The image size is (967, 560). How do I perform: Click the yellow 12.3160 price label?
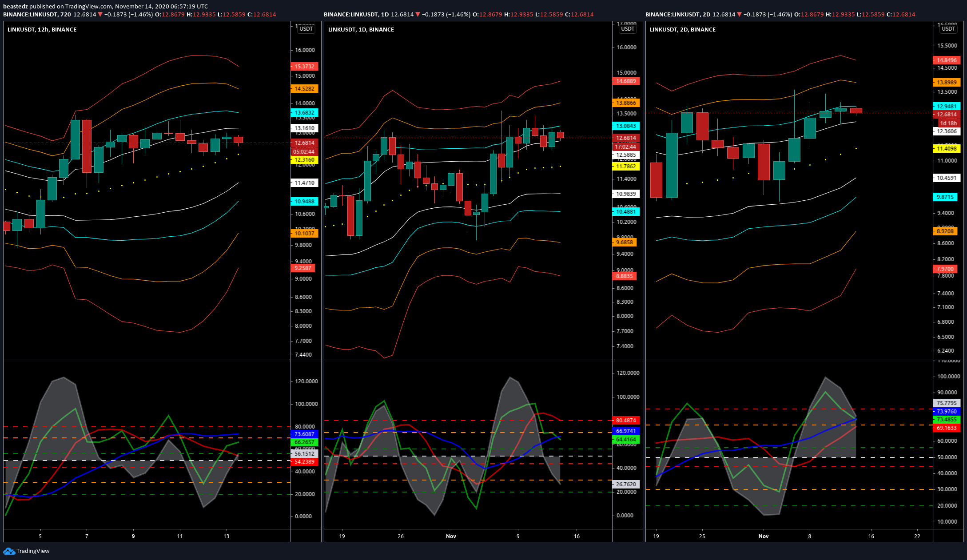tap(304, 160)
